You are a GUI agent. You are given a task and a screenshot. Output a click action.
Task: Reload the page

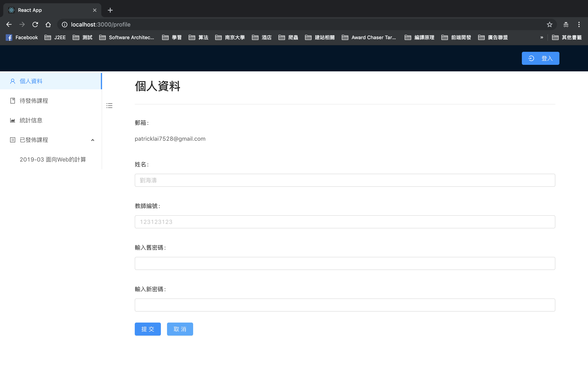coord(35,24)
